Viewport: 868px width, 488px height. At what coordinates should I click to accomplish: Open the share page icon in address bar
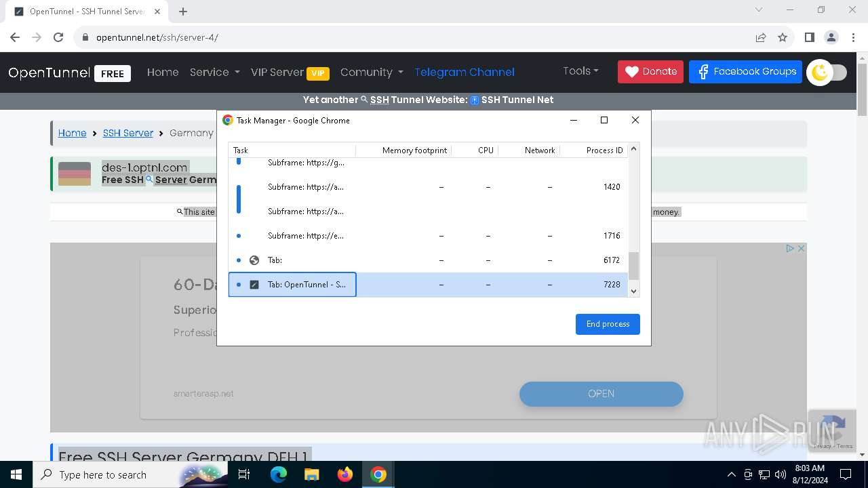point(761,37)
